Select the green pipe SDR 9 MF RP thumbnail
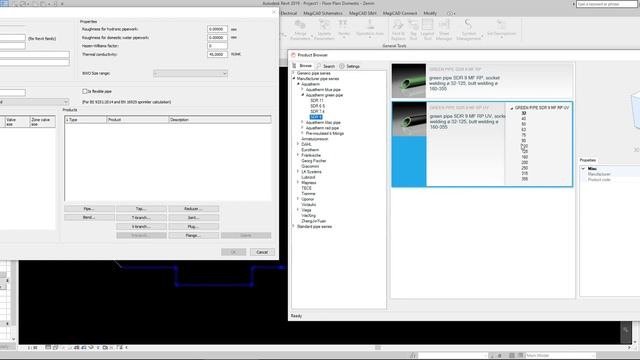The height and width of the screenshot is (360, 640). 409,80
